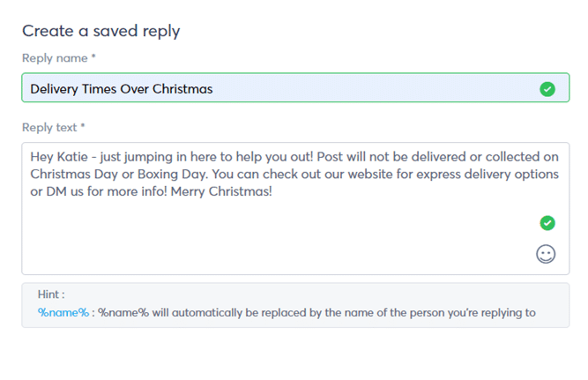Click the 'Create a saved reply' heading
Screen dimensions: 588x380
(x=100, y=31)
